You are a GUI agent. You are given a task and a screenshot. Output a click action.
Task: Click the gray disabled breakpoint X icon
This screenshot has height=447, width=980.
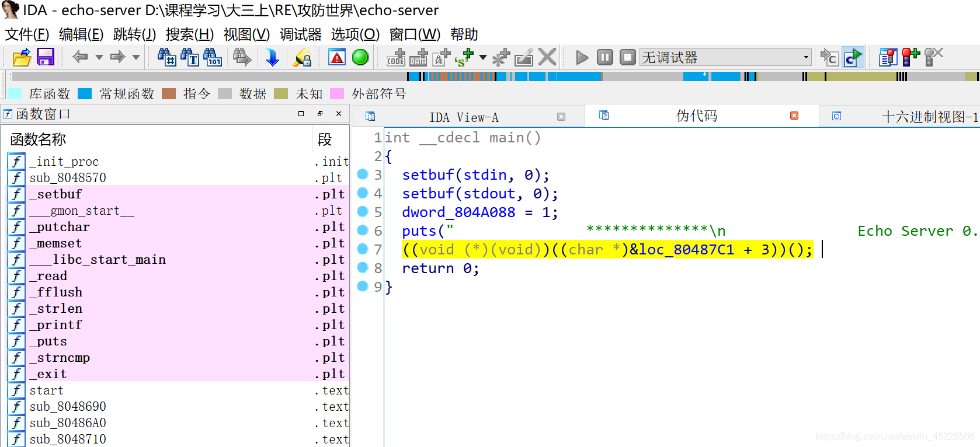pos(934,57)
